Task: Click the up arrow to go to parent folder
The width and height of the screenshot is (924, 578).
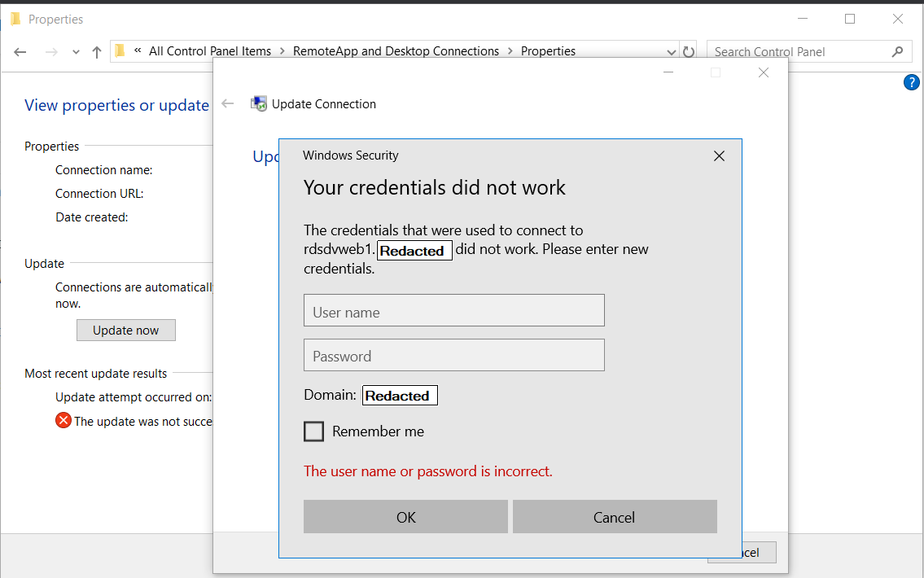Action: (x=96, y=50)
